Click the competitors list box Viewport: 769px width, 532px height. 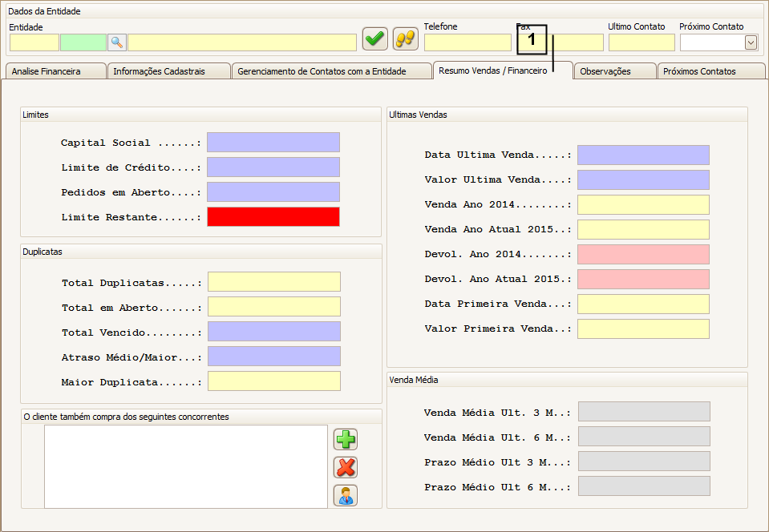[185, 466]
